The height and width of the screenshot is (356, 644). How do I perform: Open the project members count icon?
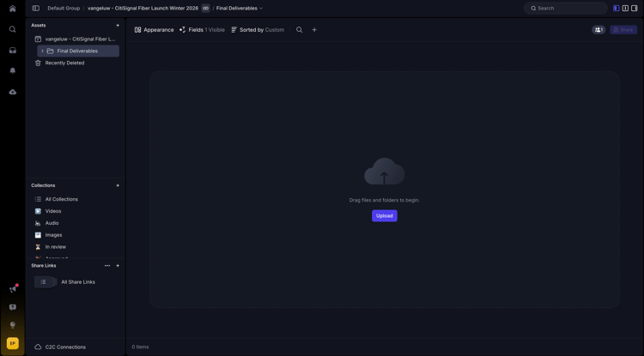598,29
